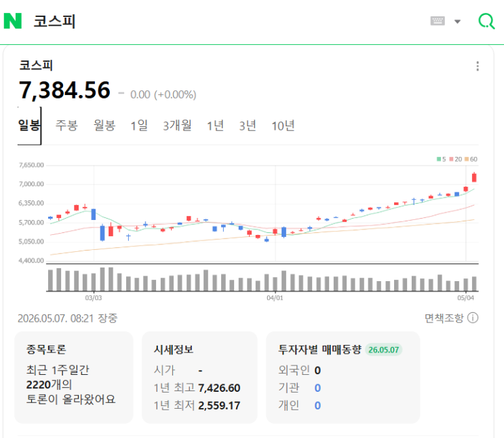This screenshot has height=438, width=504.
Task: Select the 1년 chart tab
Action: click(215, 126)
